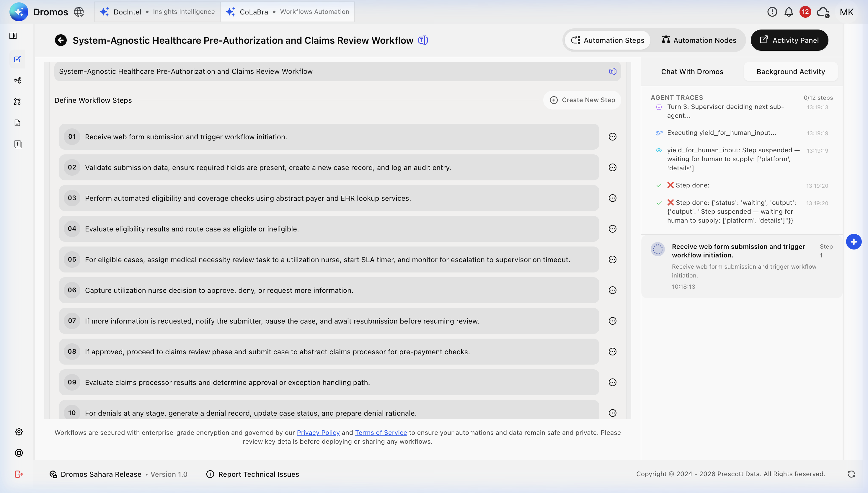868x493 pixels.
Task: Click the eye icon on yield_for_human_input trace
Action: [x=659, y=150]
